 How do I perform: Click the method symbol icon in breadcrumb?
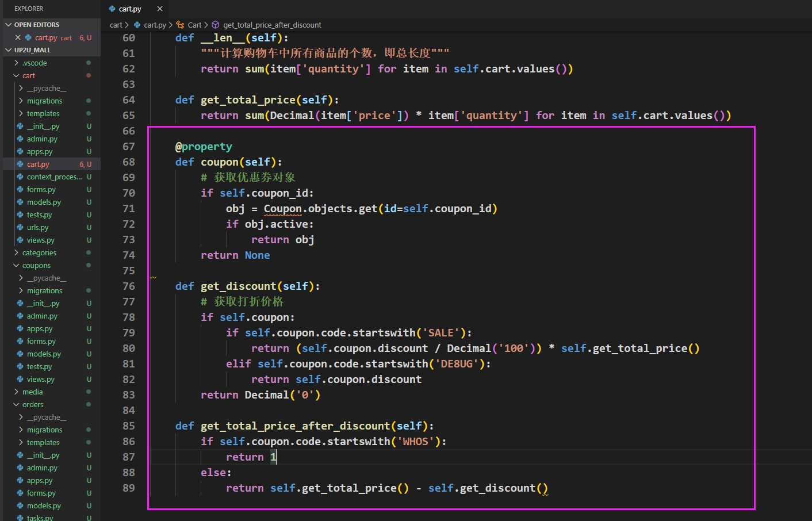216,25
